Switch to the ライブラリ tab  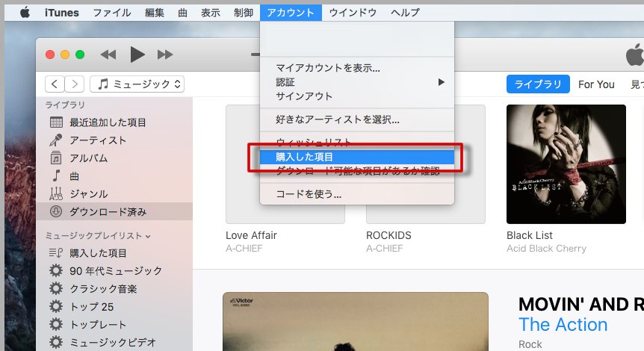(x=538, y=84)
